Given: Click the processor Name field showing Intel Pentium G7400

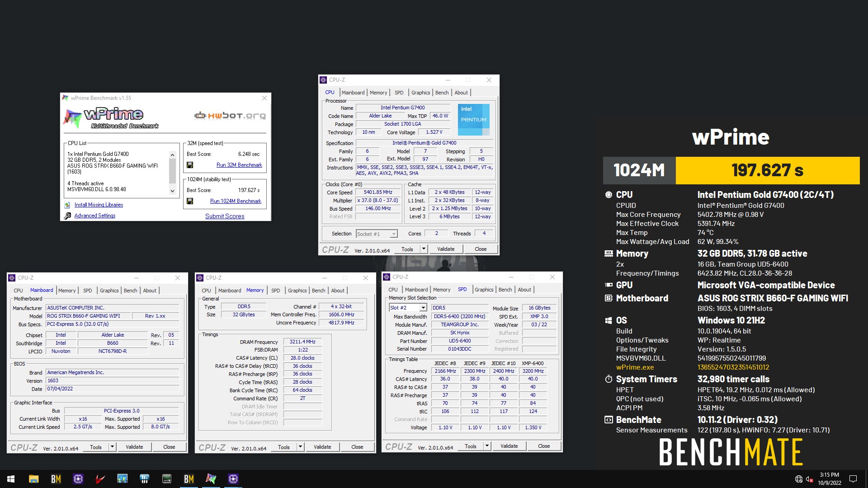Looking at the screenshot, I should (402, 108).
